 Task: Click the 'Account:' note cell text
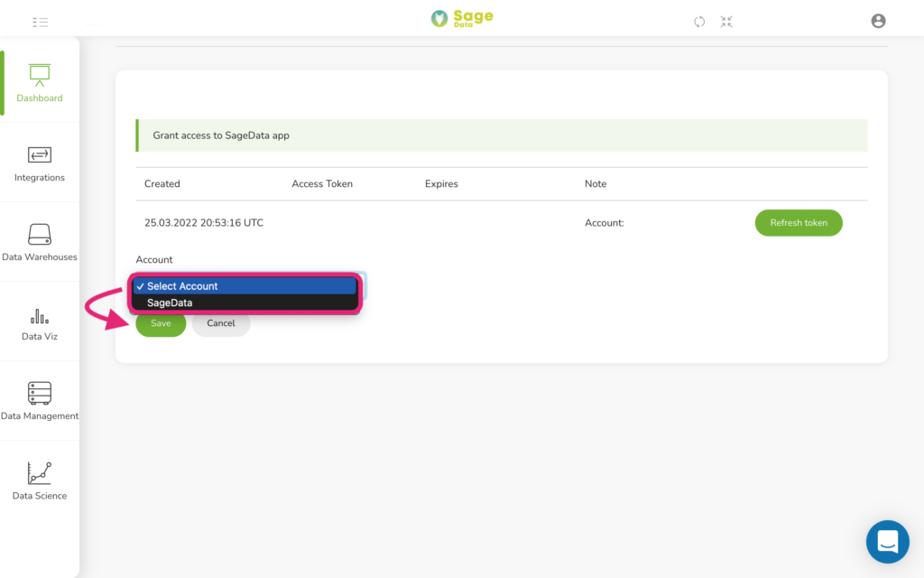(x=604, y=223)
